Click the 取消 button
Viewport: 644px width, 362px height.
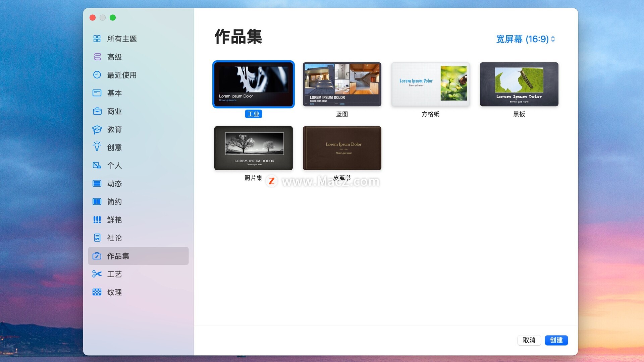529,340
